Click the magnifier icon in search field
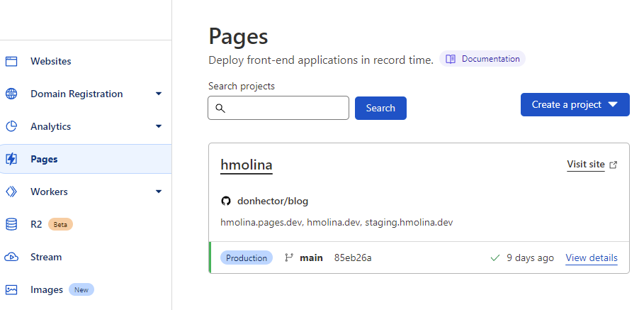 tap(220, 108)
